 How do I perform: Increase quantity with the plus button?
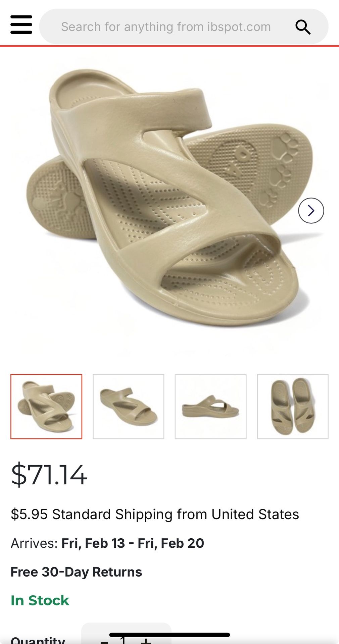coord(146,640)
